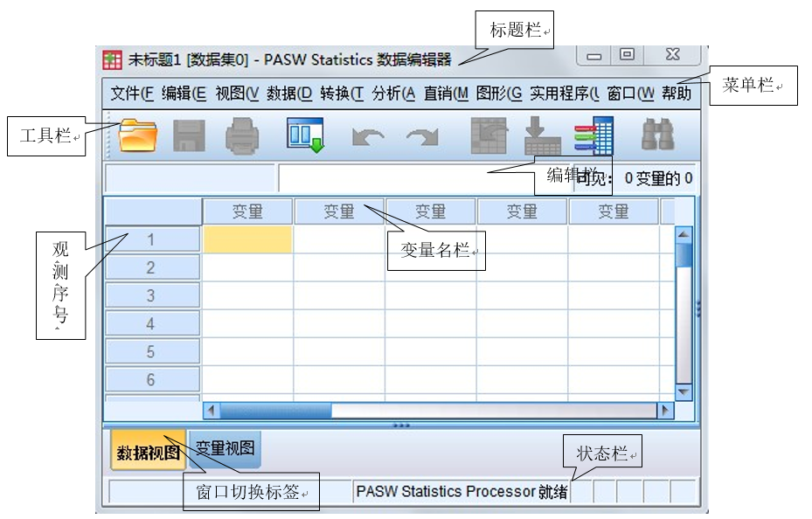Select row header 6

[152, 379]
